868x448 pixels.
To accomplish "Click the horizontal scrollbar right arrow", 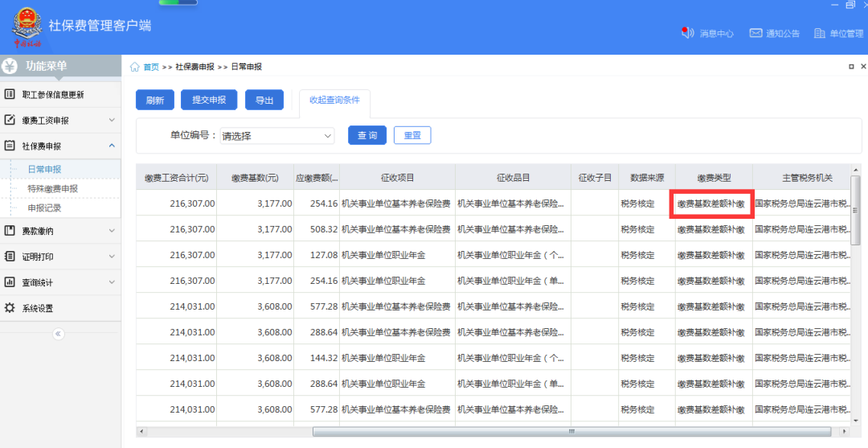I will 844,431.
